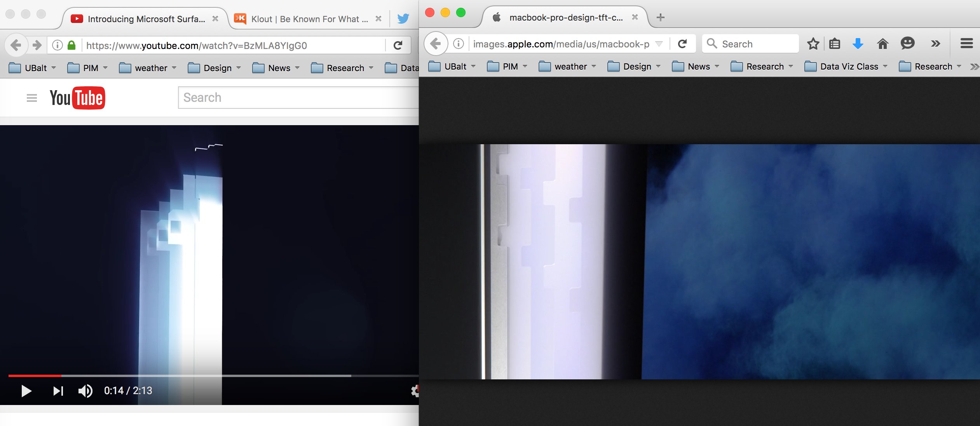Go to Firefox home page icon

[x=882, y=44]
